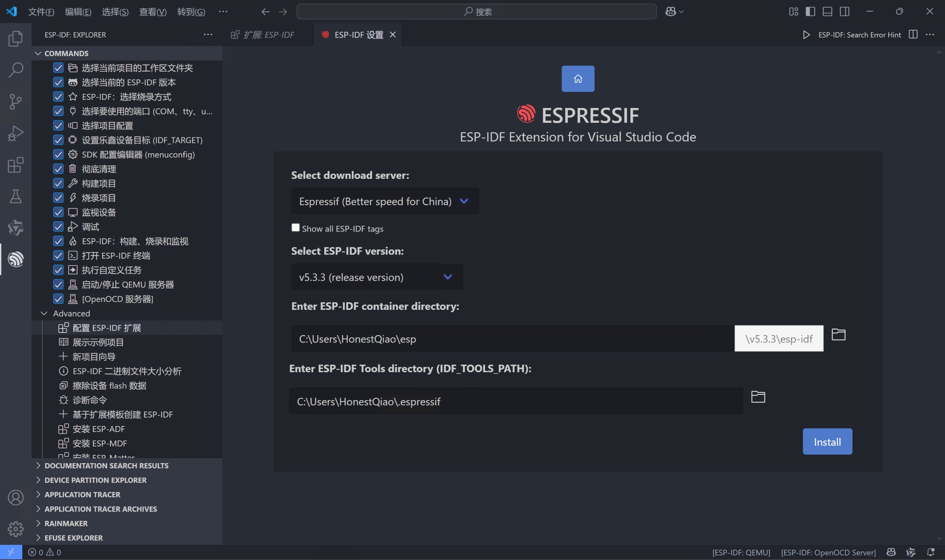Screen dimensions: 945x560
Task: Uncheck 调试 command checkbox
Action: pyautogui.click(x=58, y=226)
